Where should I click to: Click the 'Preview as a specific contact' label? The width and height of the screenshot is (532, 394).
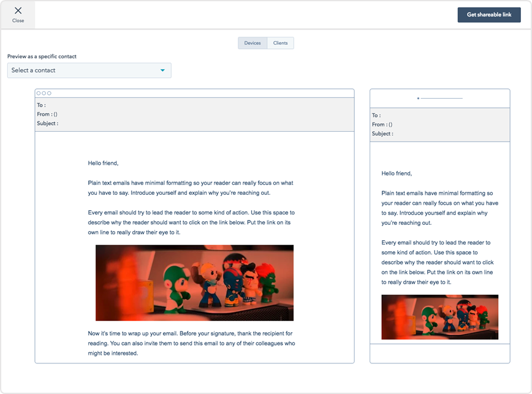[42, 56]
